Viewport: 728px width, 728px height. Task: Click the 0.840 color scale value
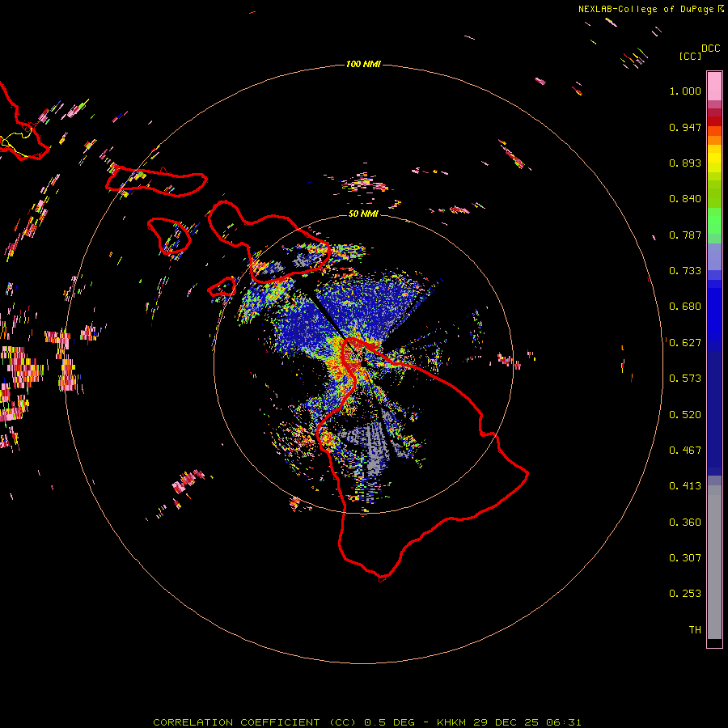pyautogui.click(x=685, y=199)
